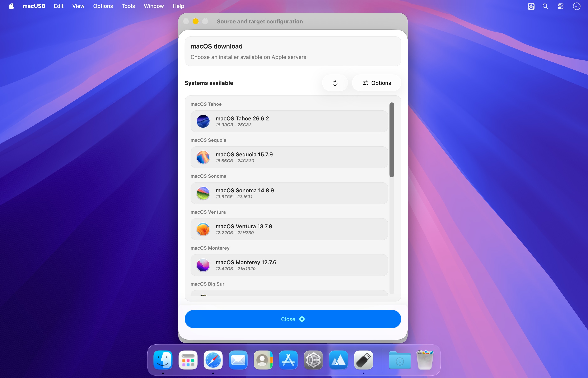Select the macOS Sequoia 15.7.9 installer

[289, 157]
